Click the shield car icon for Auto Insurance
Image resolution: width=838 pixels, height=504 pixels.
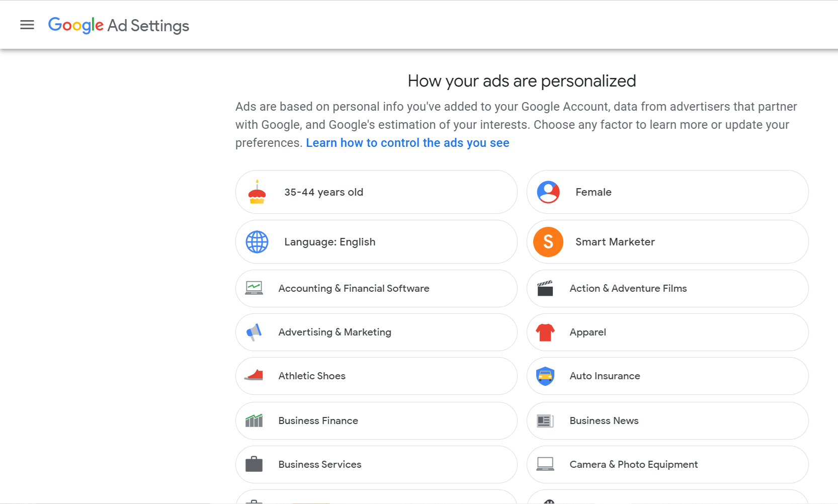pyautogui.click(x=546, y=376)
